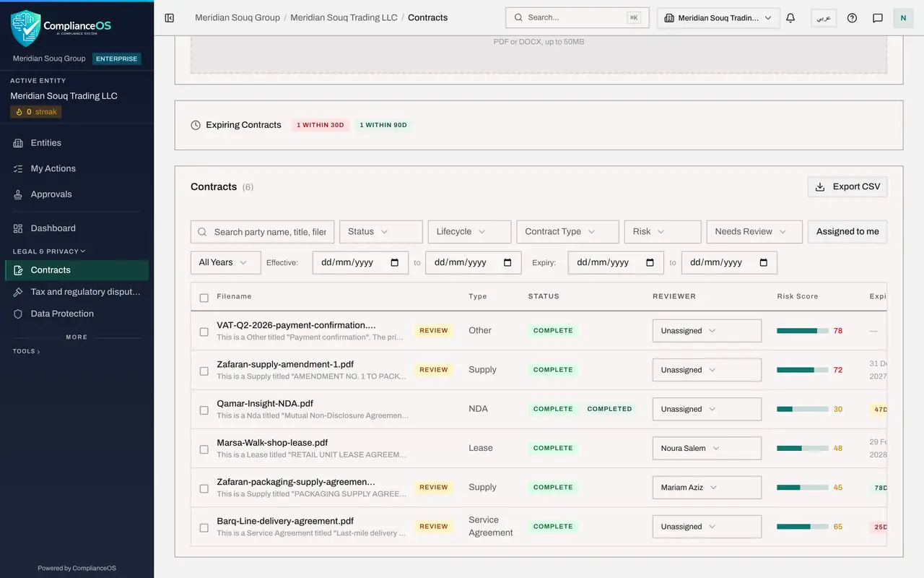Change reviewer for Marsa-Walk-shop-lease from Noura Salem
The height and width of the screenshot is (578, 924).
pos(707,448)
